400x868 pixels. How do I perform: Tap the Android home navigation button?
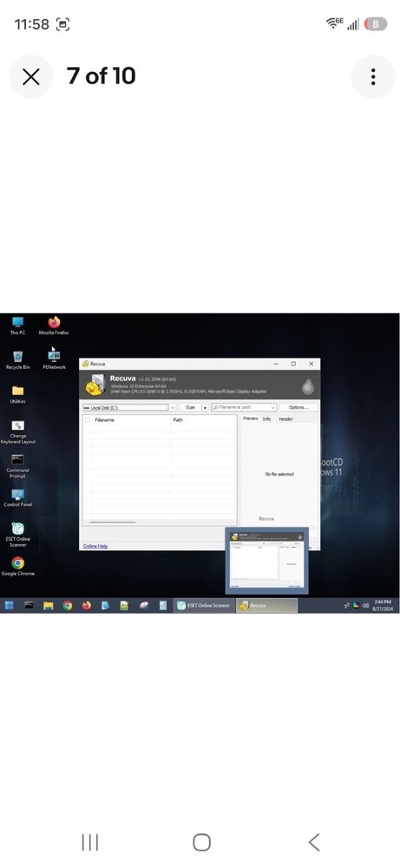[201, 842]
